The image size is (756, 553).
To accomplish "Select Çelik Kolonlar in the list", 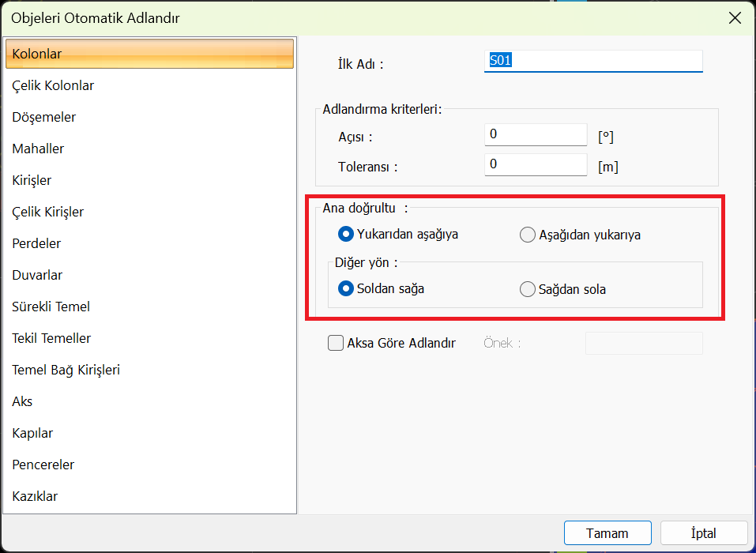I will [53, 85].
